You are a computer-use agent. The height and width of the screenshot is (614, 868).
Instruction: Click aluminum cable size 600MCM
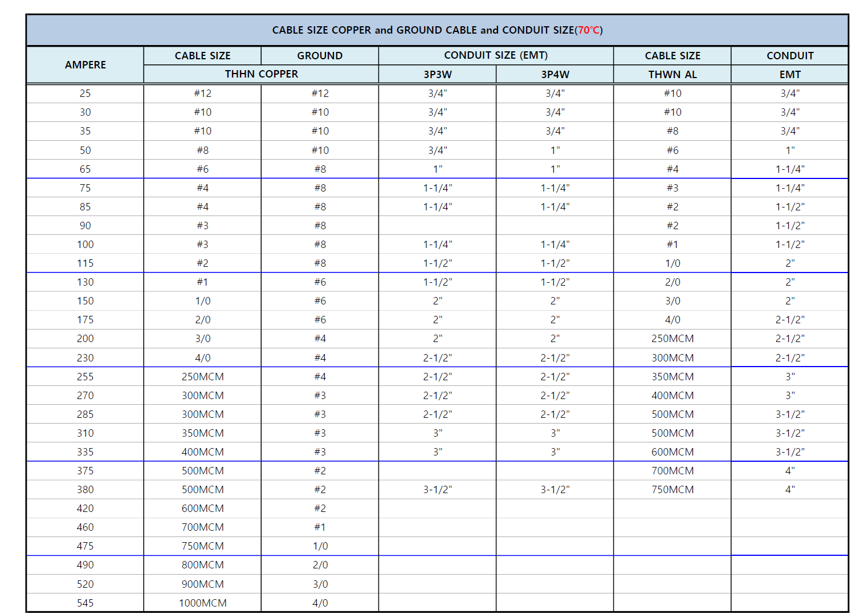(x=673, y=452)
